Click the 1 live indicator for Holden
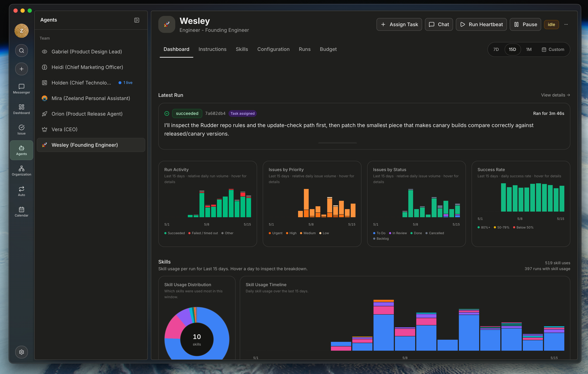The image size is (588, 374). coord(125,83)
